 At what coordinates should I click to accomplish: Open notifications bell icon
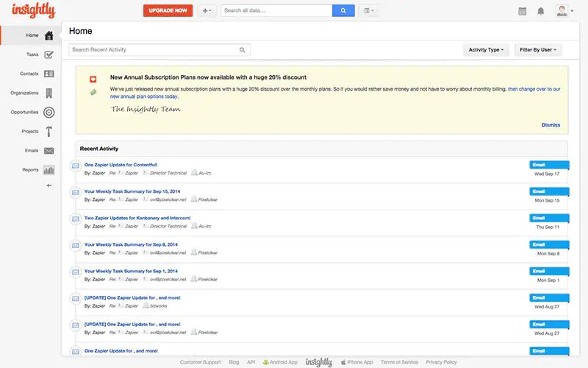(540, 11)
